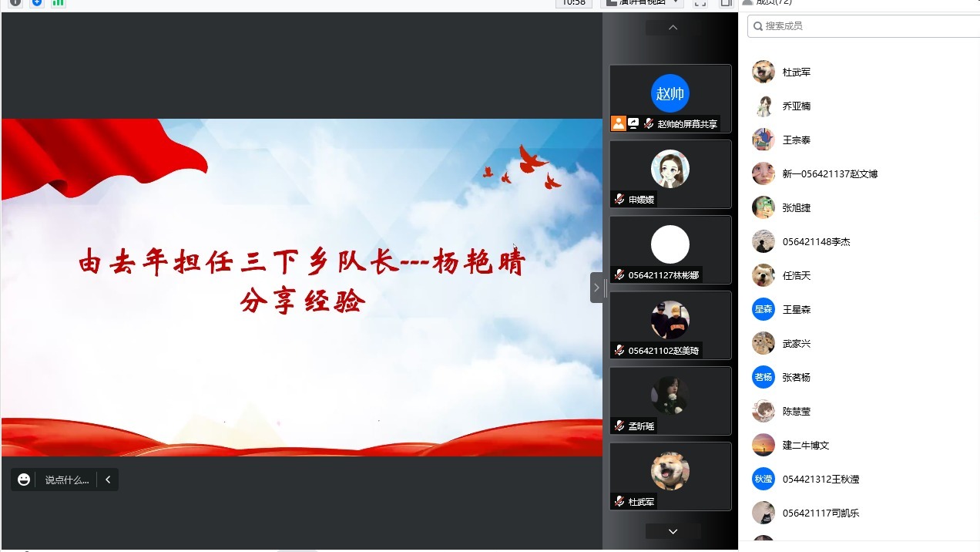The image size is (980, 552).
Task: Click the fullscreen icon in the top bar
Action: point(700,3)
